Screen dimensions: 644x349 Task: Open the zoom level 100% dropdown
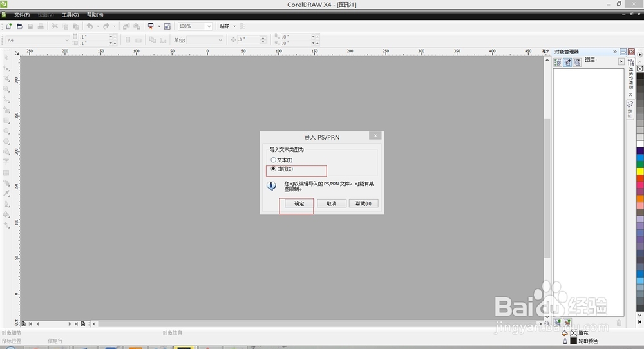pyautogui.click(x=209, y=26)
